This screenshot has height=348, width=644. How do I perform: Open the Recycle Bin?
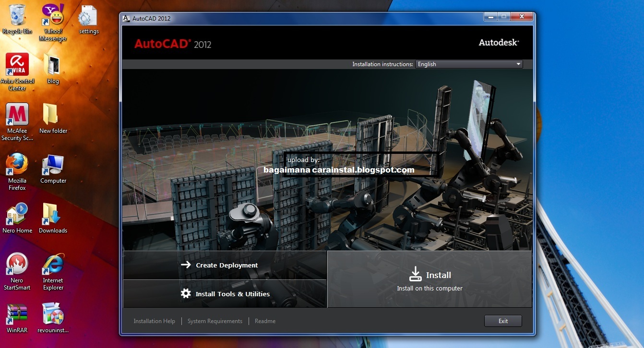point(17,14)
